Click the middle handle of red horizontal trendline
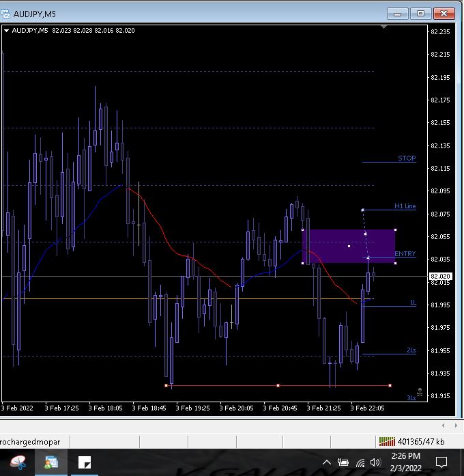Viewport: 464px width, 476px height. point(278,386)
